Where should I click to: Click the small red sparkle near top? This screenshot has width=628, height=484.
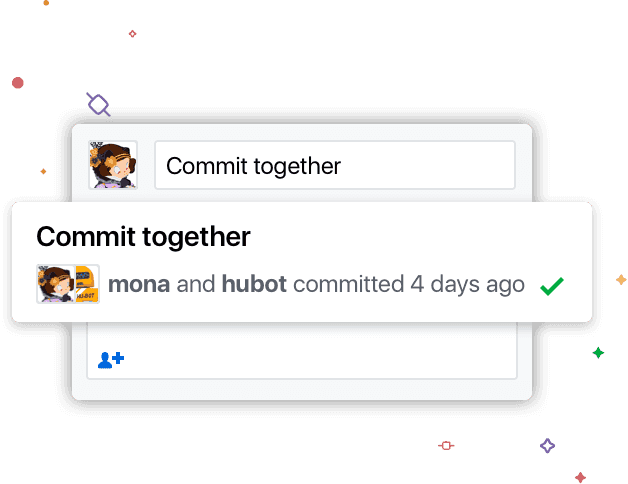tap(132, 33)
